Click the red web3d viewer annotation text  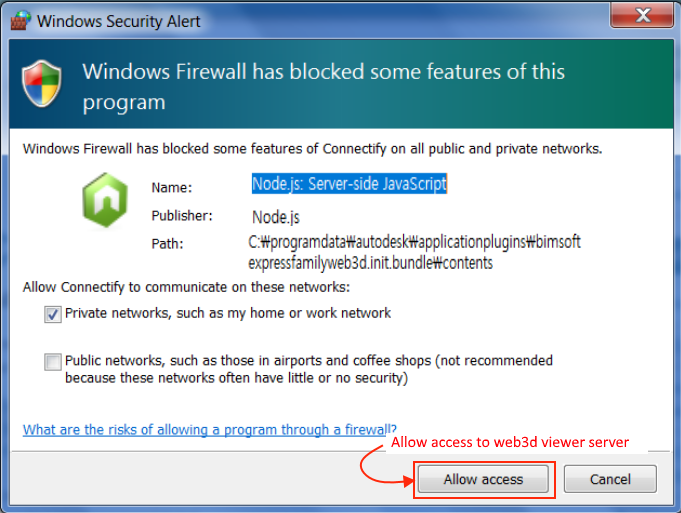coord(510,442)
